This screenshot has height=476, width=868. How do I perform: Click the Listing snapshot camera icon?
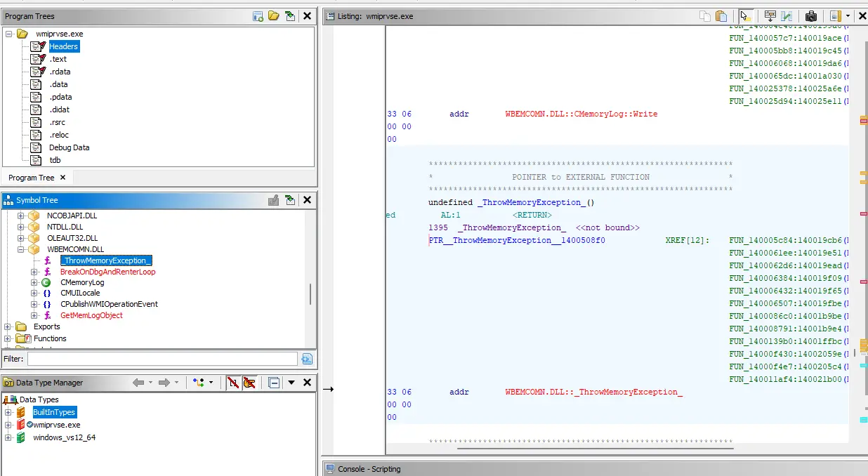tap(811, 16)
